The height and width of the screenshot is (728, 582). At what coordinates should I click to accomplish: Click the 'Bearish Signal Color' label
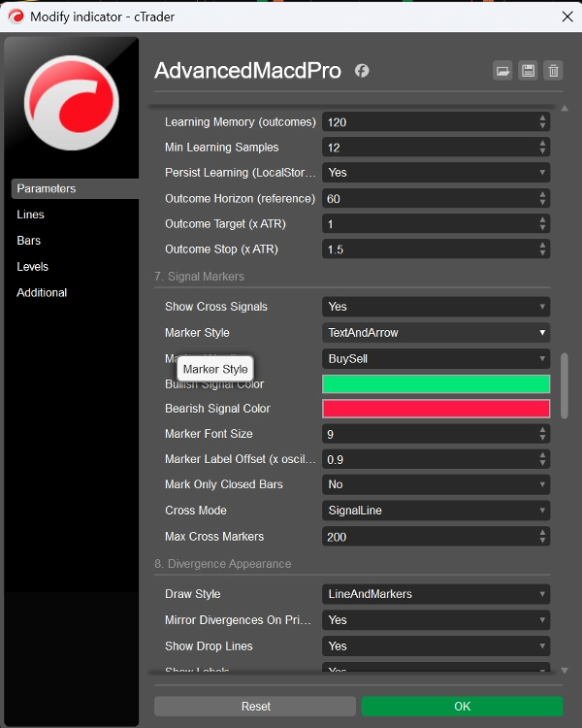pyautogui.click(x=217, y=409)
